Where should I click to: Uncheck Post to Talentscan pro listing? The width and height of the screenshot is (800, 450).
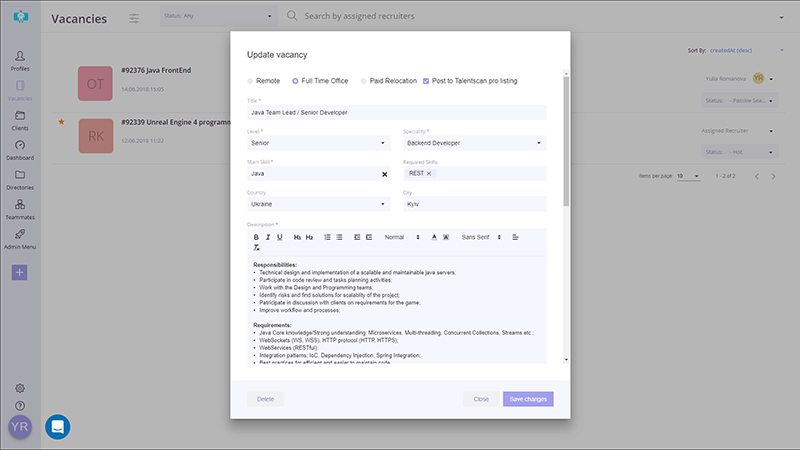point(426,80)
